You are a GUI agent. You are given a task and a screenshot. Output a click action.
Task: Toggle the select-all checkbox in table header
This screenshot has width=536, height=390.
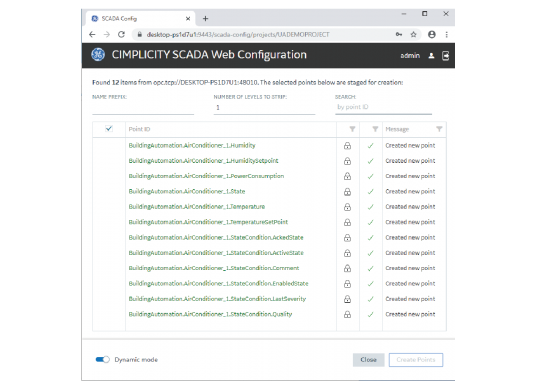(x=109, y=129)
